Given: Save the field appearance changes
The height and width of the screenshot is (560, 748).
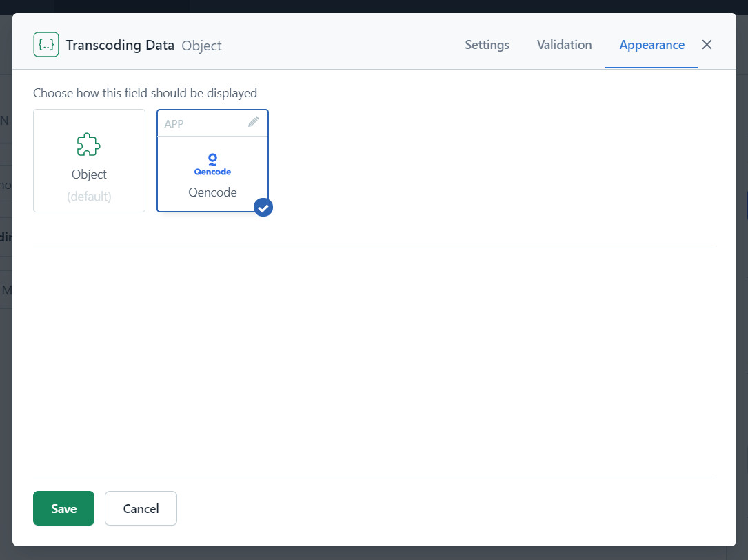Looking at the screenshot, I should pos(64,508).
